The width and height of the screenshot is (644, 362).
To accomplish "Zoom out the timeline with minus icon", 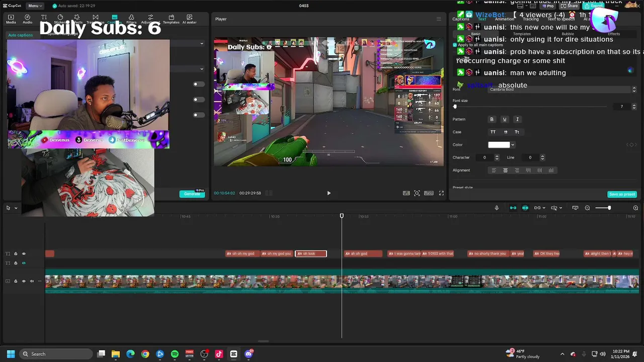I will pos(587,208).
